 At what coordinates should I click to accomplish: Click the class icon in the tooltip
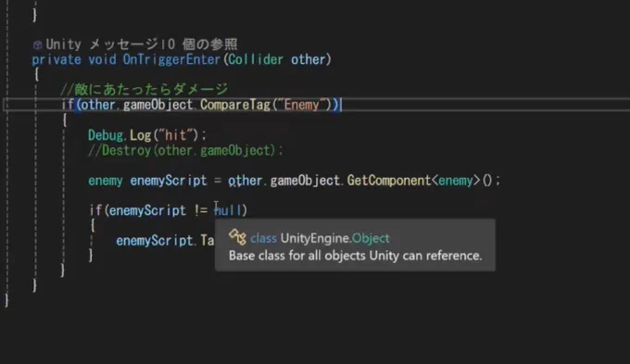[x=237, y=237]
